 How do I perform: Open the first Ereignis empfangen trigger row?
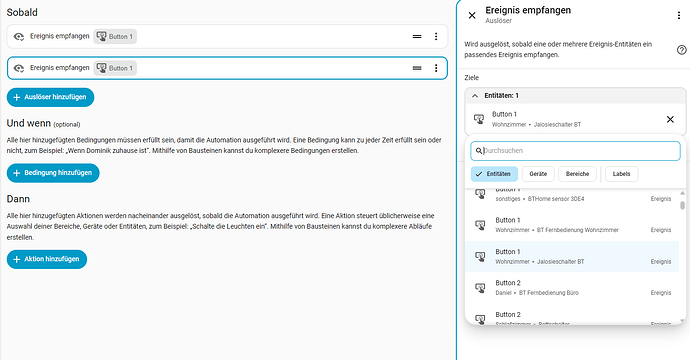coord(227,37)
